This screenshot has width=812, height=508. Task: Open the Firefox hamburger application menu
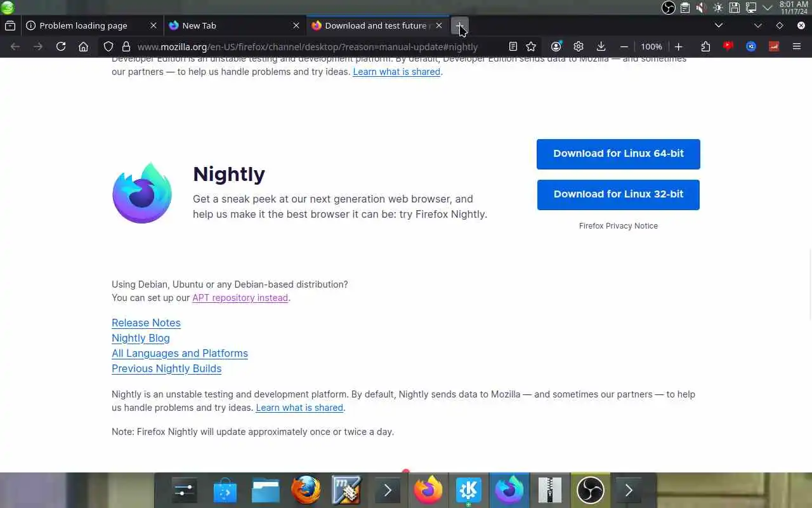coord(797,46)
